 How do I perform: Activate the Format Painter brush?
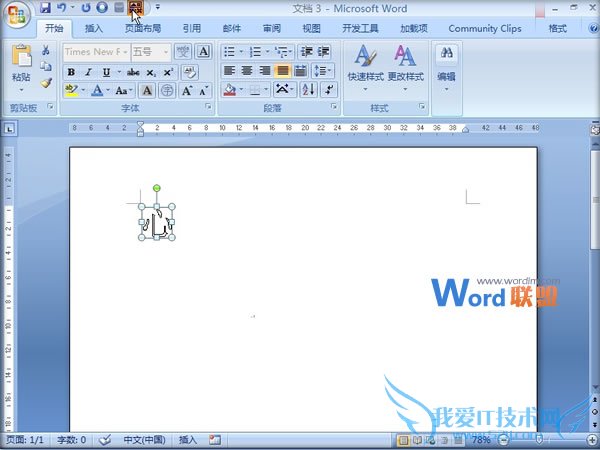click(x=46, y=83)
